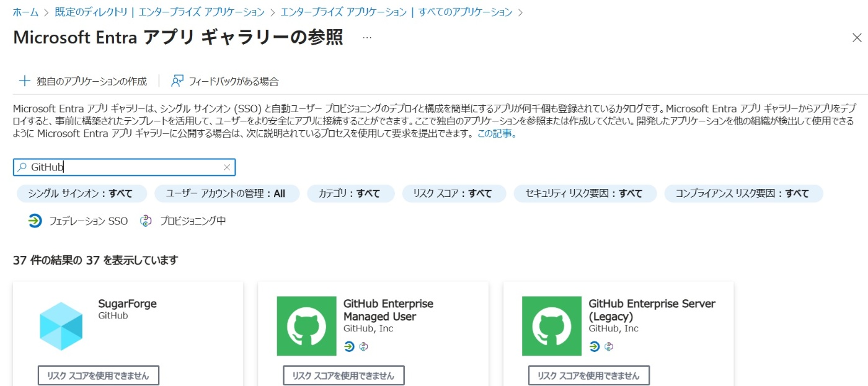Open the Category filter

pyautogui.click(x=351, y=193)
